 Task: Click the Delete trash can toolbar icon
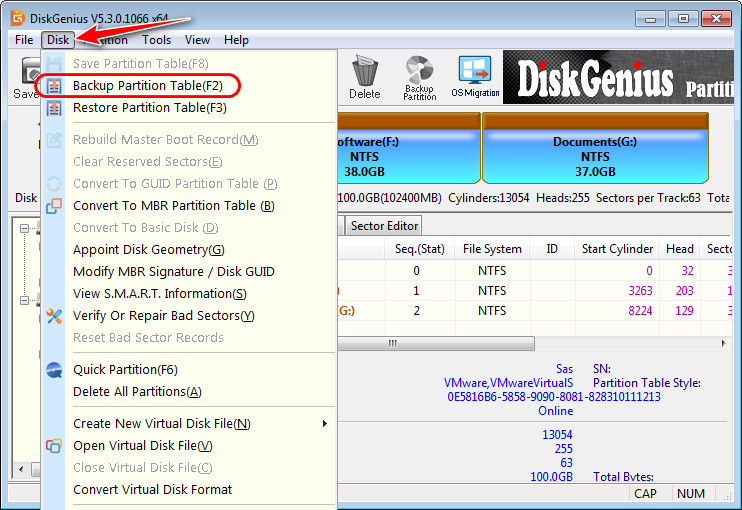click(x=365, y=77)
